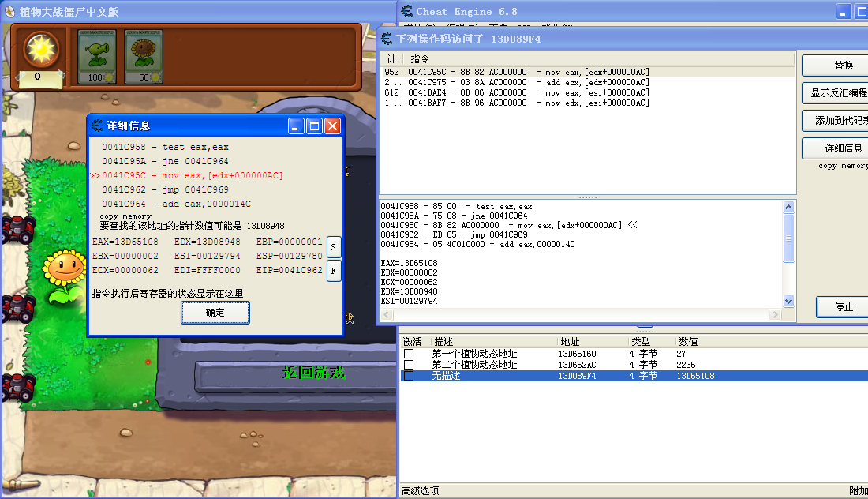This screenshot has width=868, height=499.
Task: Minimize the 详细信息 dialog
Action: [x=296, y=126]
